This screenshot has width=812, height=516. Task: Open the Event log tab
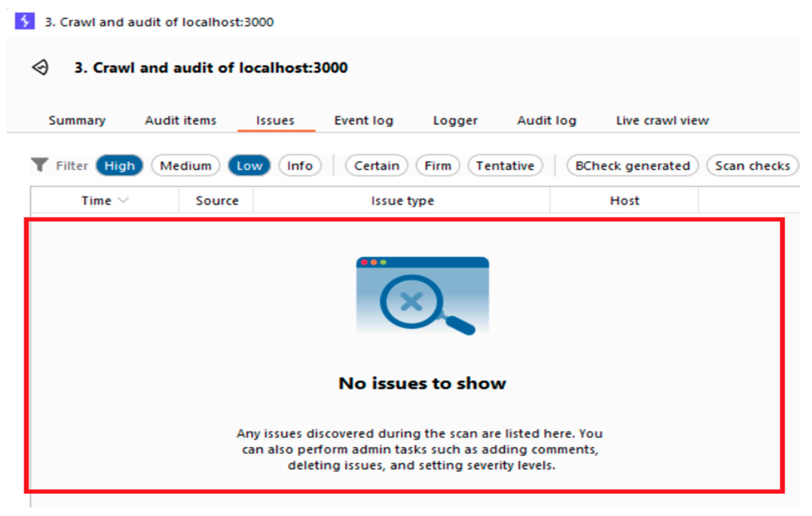pos(364,121)
